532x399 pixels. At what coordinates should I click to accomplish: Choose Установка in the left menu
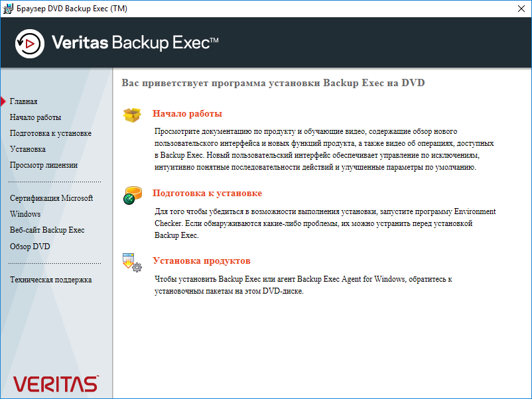pyautogui.click(x=27, y=149)
